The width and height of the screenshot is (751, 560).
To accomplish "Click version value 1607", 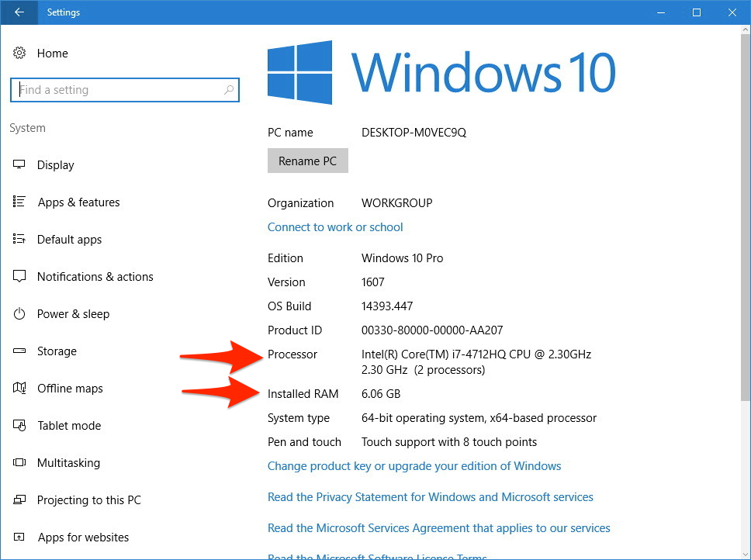I will (372, 282).
